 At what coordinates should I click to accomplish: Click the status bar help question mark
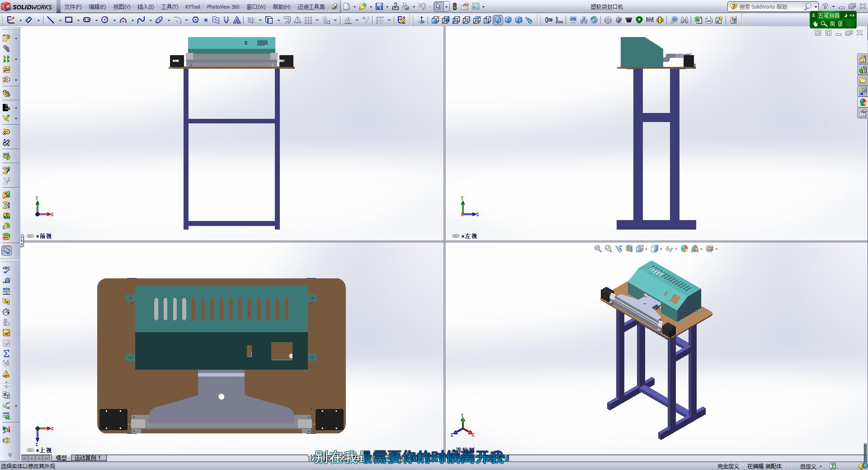(x=833, y=466)
